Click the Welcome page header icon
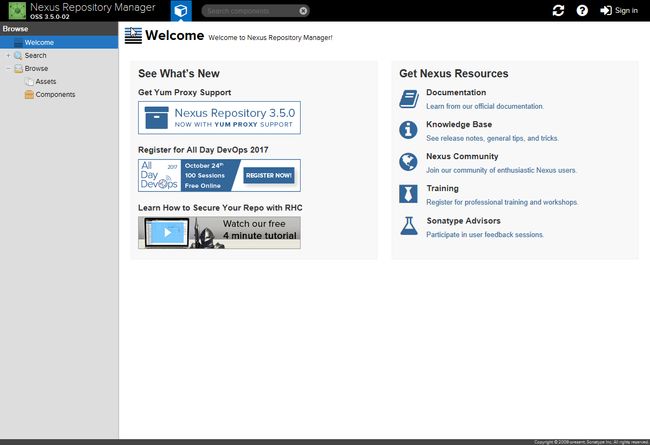Viewport: 650px width, 445px height. pos(133,36)
